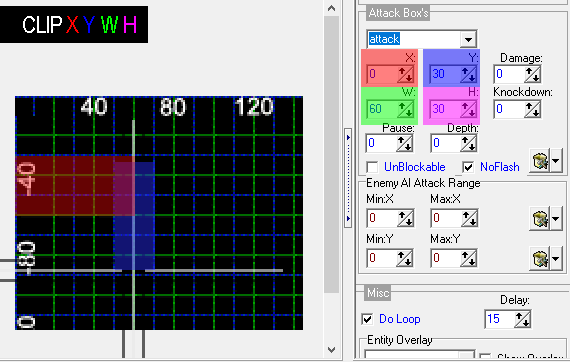Open dropdown arrow beside Max:X range icon

(x=556, y=219)
